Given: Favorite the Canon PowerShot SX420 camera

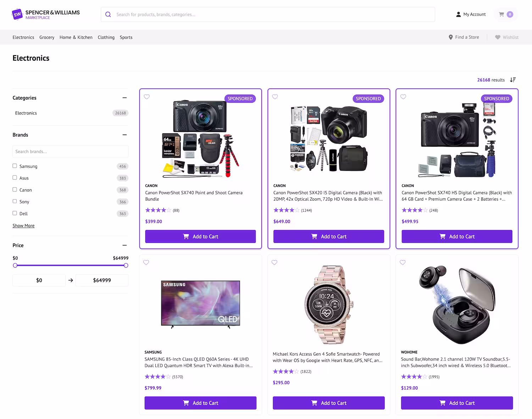Looking at the screenshot, I should click(275, 97).
